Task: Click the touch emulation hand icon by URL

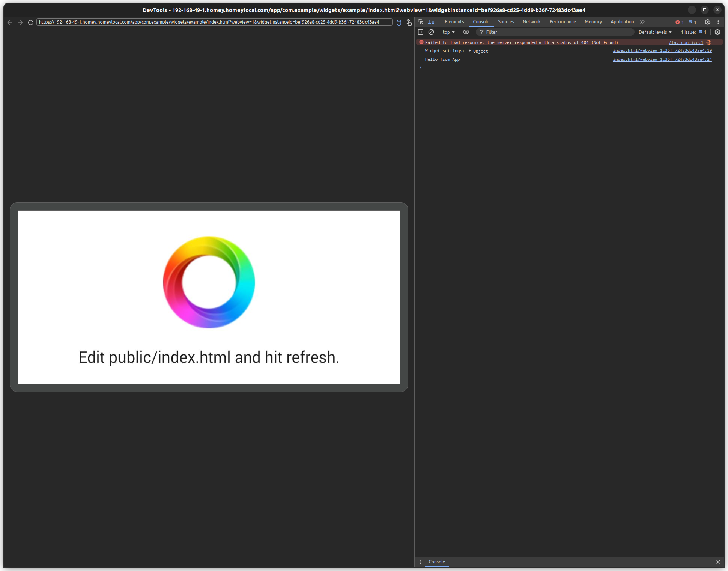Action: click(x=409, y=23)
